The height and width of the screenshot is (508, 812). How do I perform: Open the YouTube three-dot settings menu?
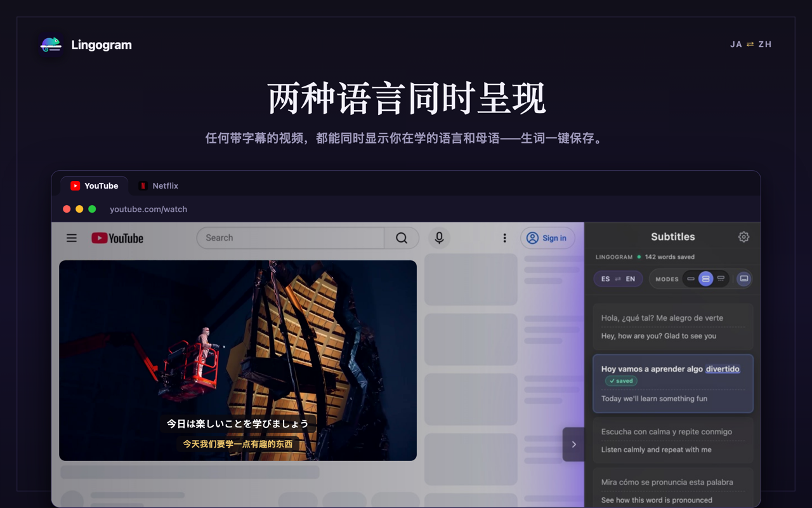pos(504,238)
